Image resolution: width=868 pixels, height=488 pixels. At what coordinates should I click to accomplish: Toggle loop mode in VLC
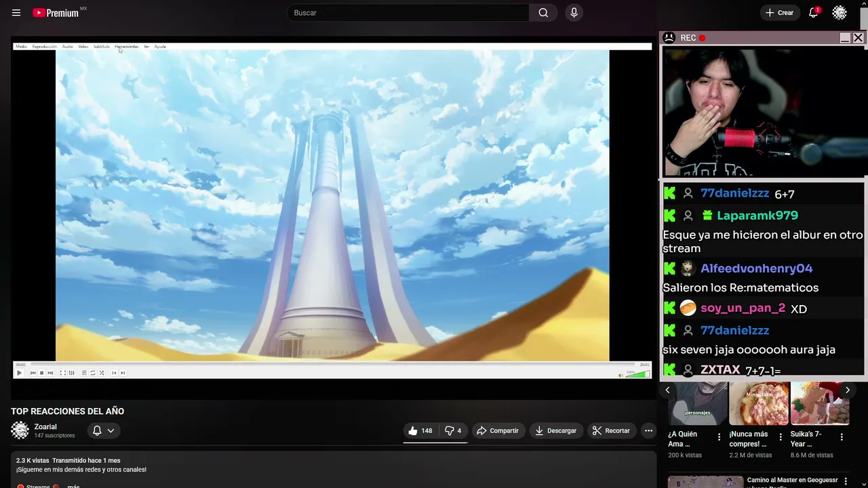(93, 373)
